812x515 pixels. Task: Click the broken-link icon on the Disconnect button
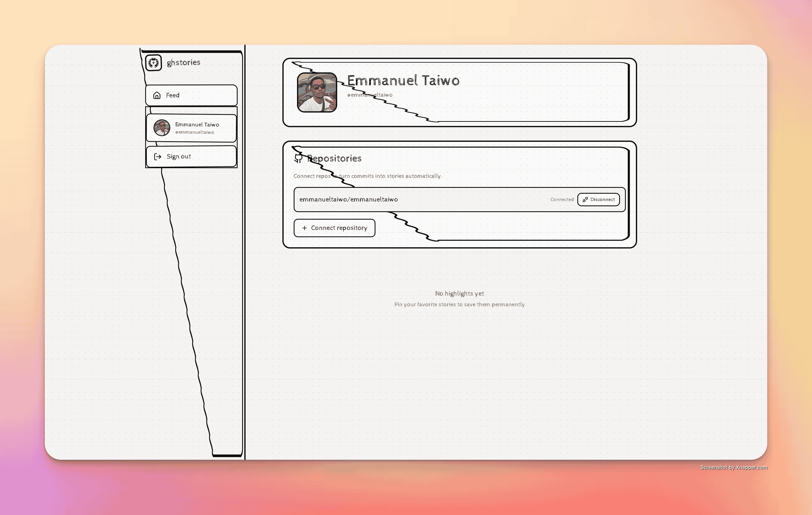[585, 199]
